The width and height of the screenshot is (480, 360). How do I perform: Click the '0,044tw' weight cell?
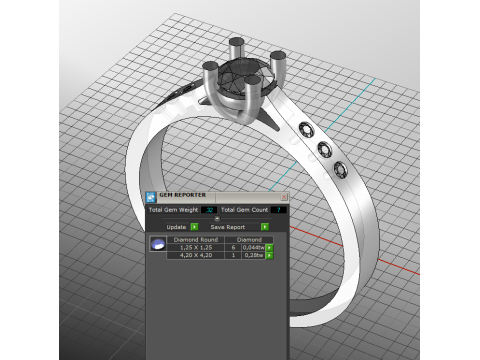click(x=254, y=248)
